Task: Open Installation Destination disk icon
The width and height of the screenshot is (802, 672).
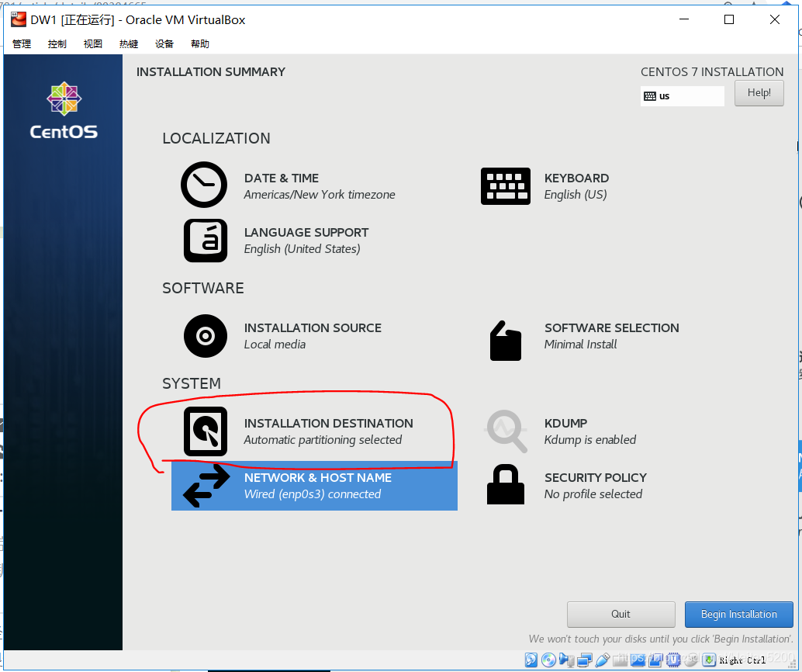Action: click(206, 431)
